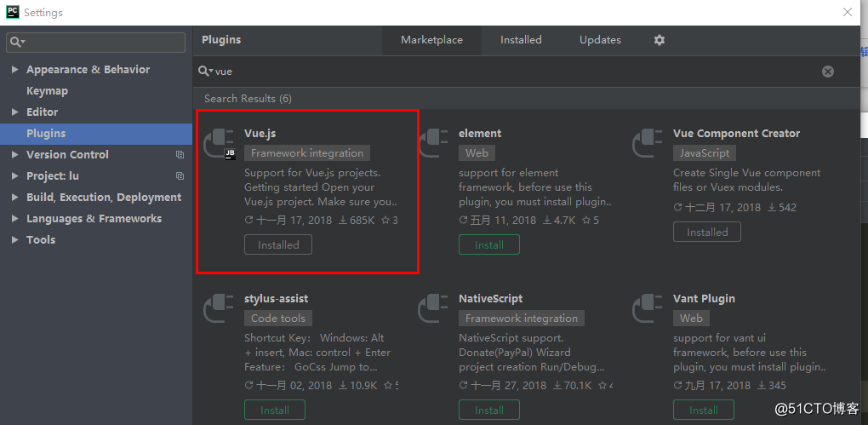
Task: Click the Plugins panel heading
Action: click(x=221, y=40)
